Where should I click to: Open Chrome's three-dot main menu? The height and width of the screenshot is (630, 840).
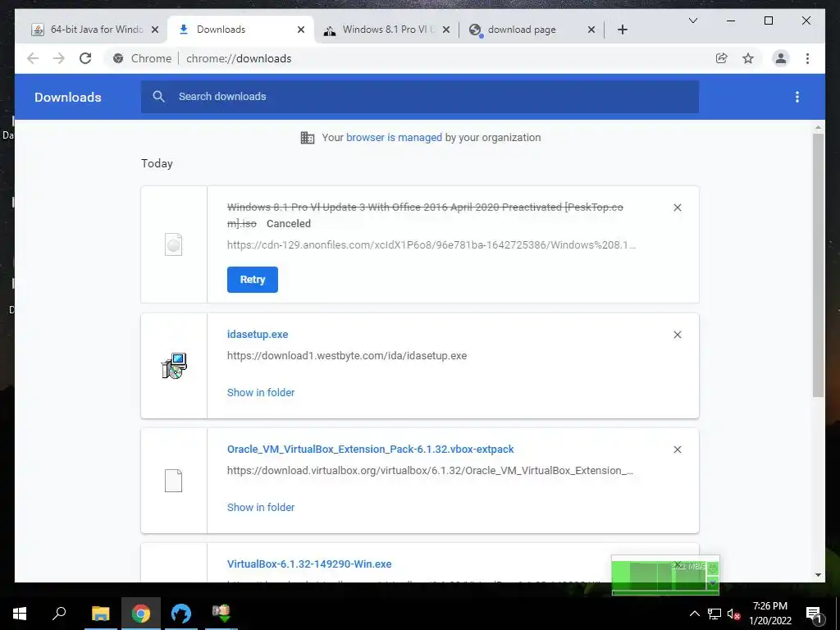click(x=807, y=58)
